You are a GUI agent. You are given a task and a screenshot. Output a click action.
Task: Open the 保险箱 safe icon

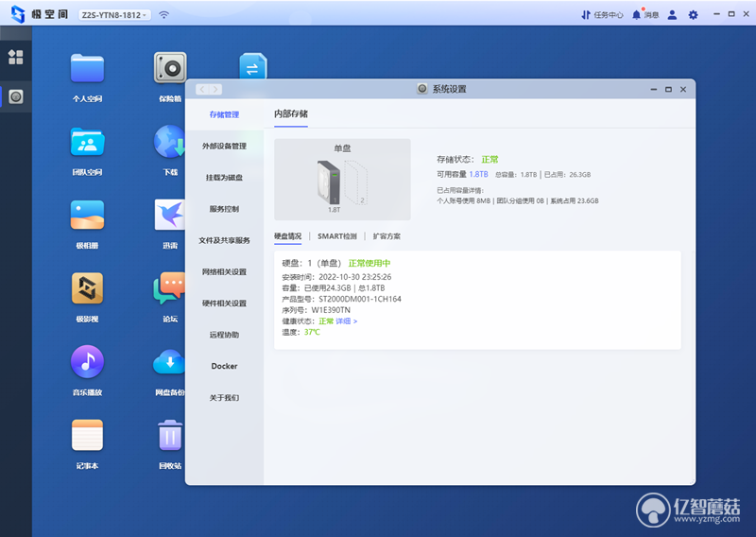click(x=170, y=67)
